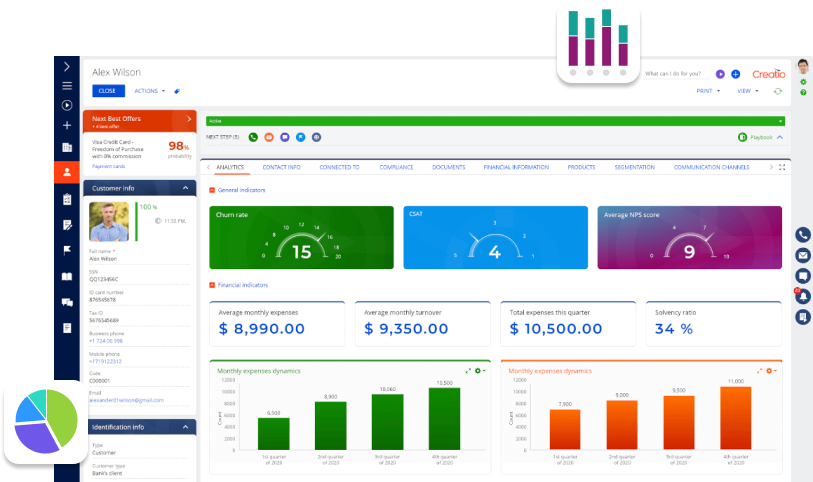This screenshot has width=813, height=482.
Task: Select the Analytics tab
Action: click(x=230, y=167)
